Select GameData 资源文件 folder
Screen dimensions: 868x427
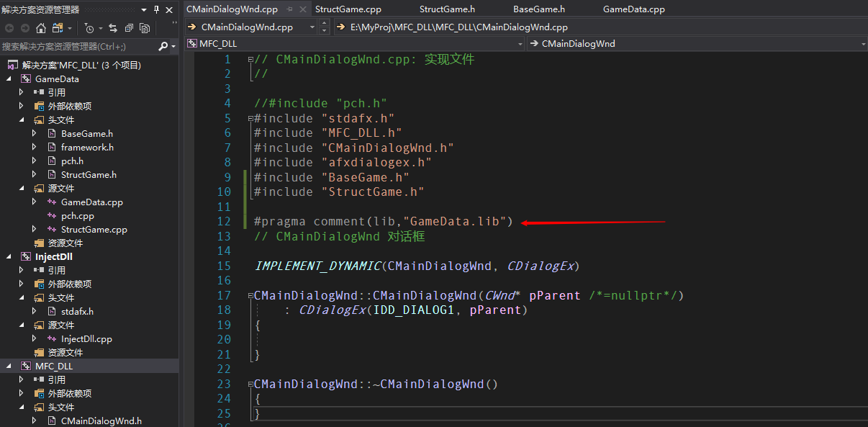click(x=65, y=243)
